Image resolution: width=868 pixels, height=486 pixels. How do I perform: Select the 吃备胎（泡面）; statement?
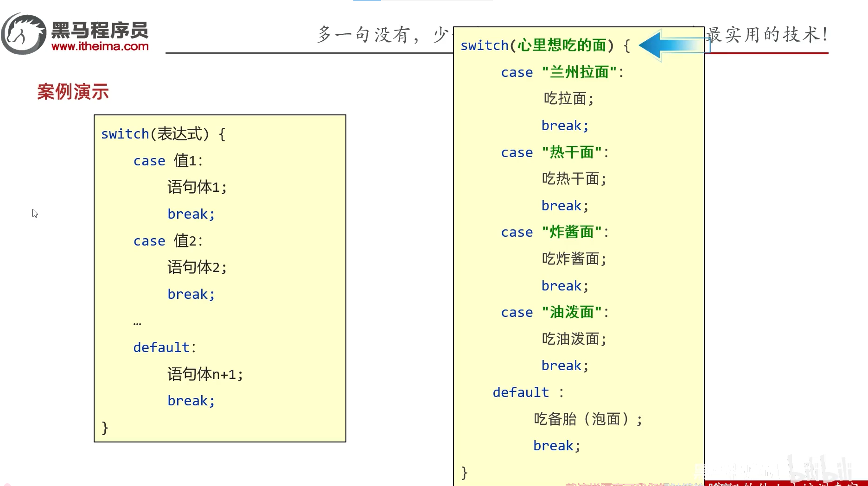(588, 419)
